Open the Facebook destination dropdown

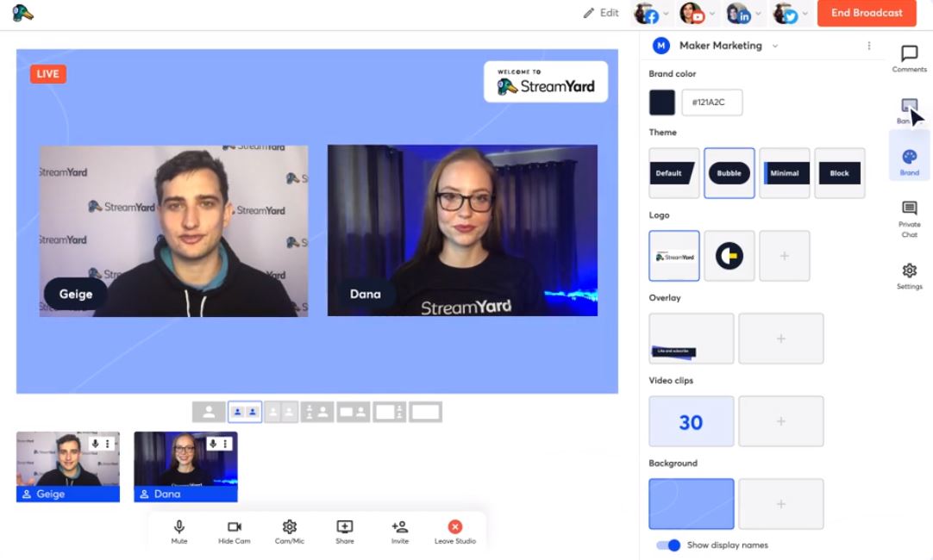click(x=651, y=14)
